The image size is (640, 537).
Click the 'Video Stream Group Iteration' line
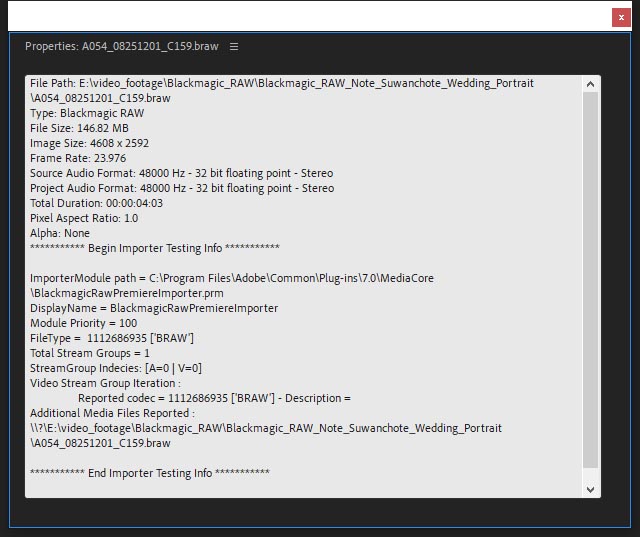105,383
